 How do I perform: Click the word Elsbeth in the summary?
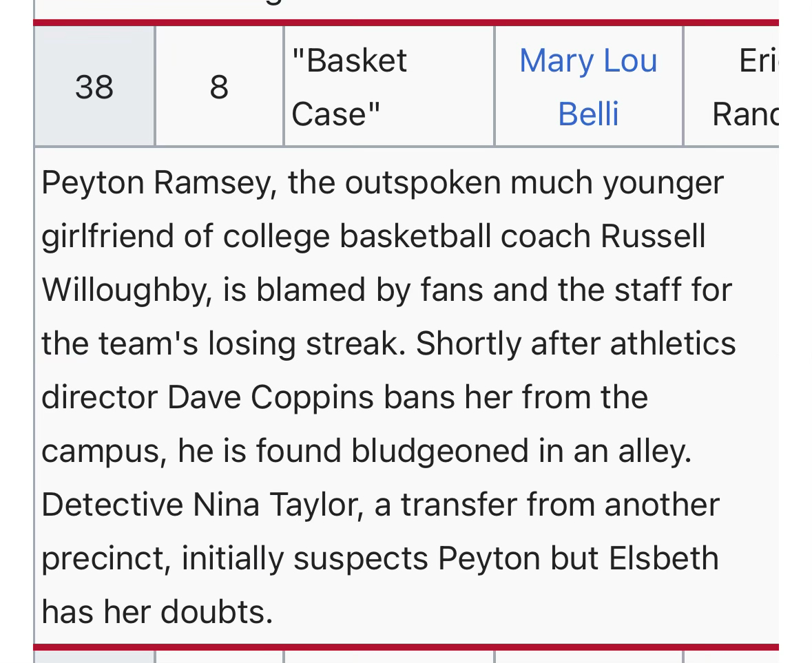[x=664, y=559]
